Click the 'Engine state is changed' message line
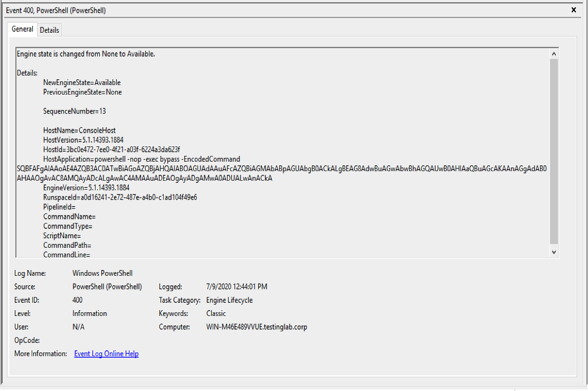Viewport: 588px width, 391px height. [86, 54]
